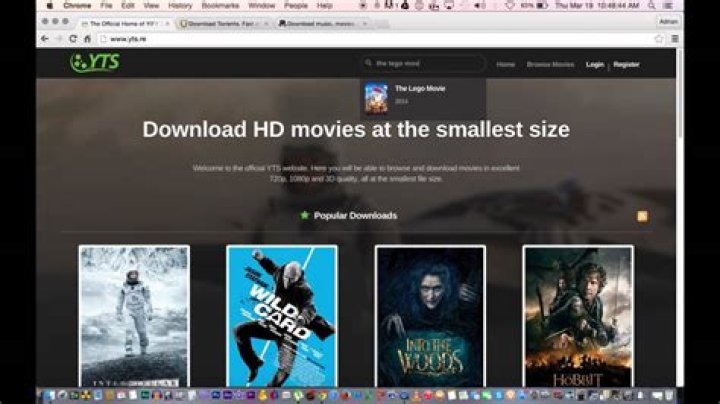
Task: Close the 'Download music, movies' tab
Action: [365, 23]
